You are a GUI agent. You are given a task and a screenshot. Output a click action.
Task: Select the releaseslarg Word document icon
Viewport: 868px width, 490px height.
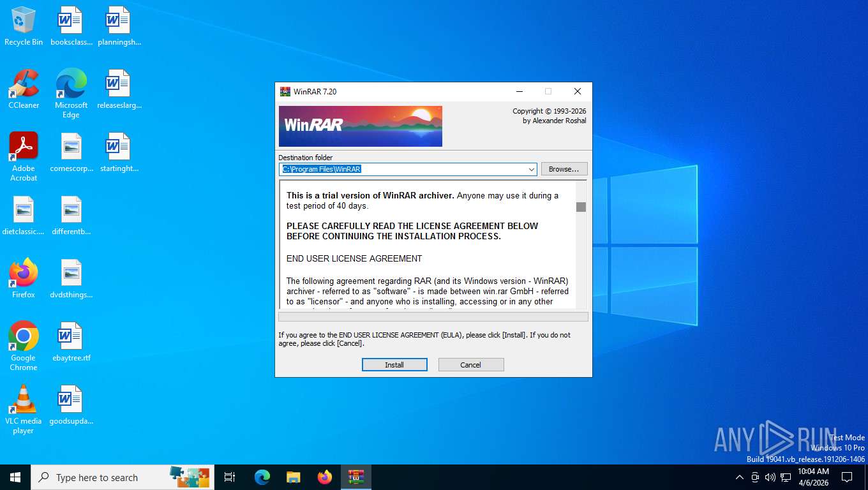(119, 89)
